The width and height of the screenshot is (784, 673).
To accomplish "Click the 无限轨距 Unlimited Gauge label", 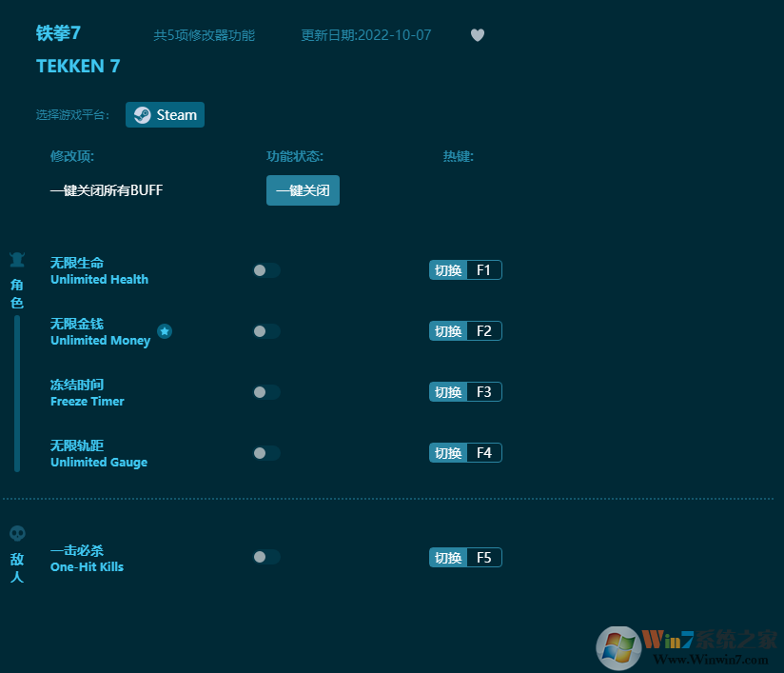I will click(x=99, y=454).
